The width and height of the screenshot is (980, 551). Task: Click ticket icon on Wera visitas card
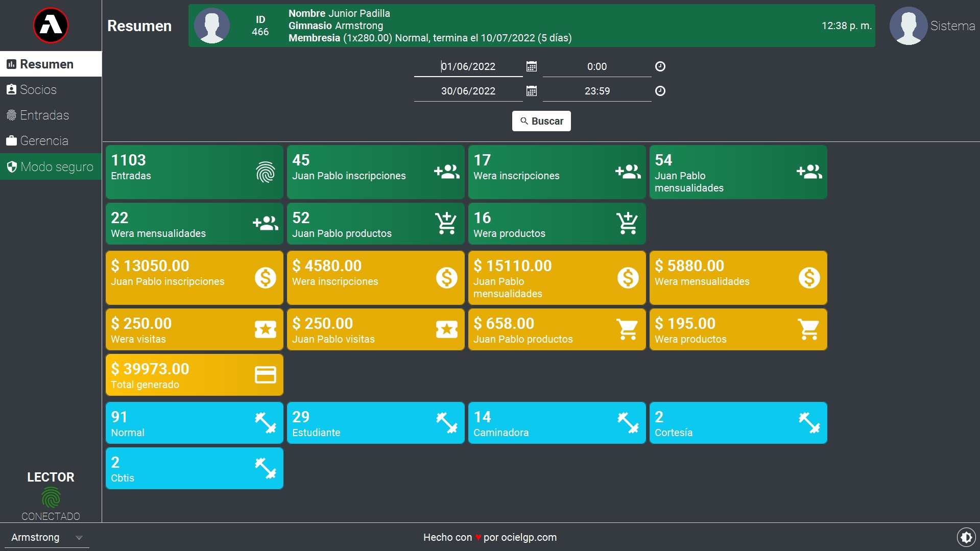point(266,329)
